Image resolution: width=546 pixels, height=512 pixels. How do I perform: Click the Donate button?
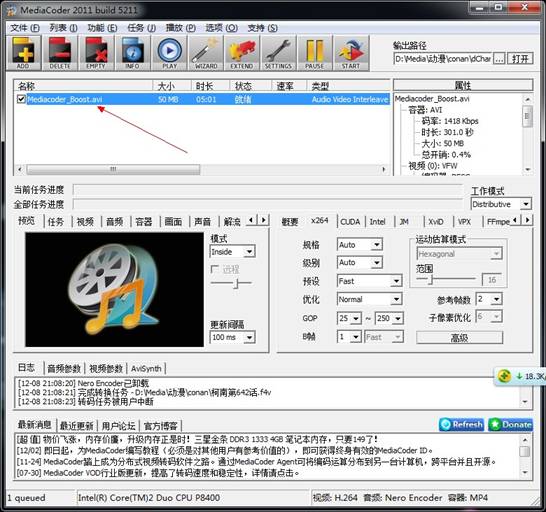click(x=510, y=425)
